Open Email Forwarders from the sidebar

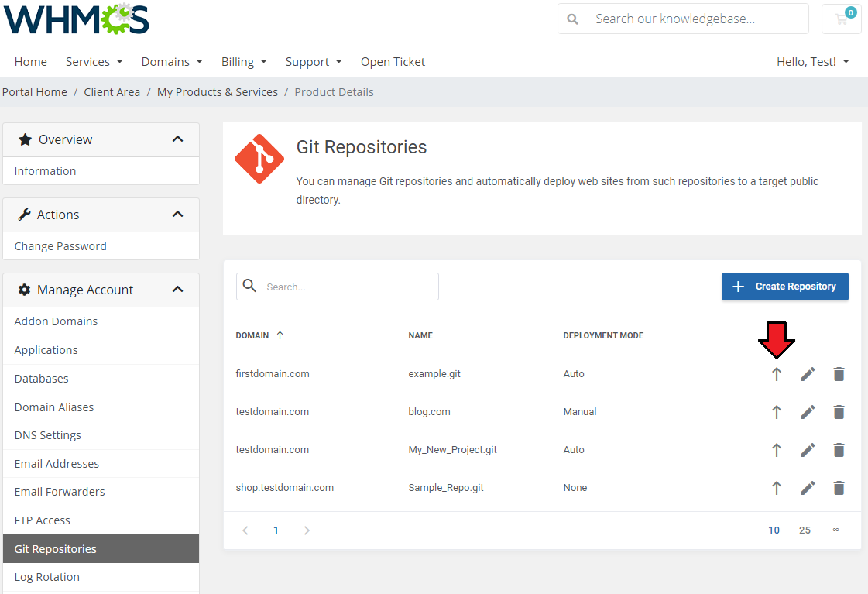pos(60,492)
